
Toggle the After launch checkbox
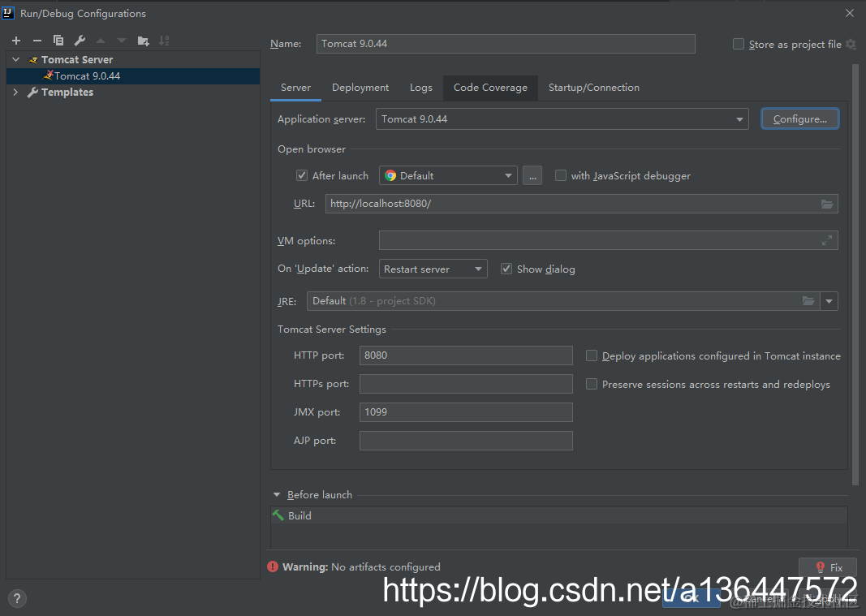coord(302,175)
